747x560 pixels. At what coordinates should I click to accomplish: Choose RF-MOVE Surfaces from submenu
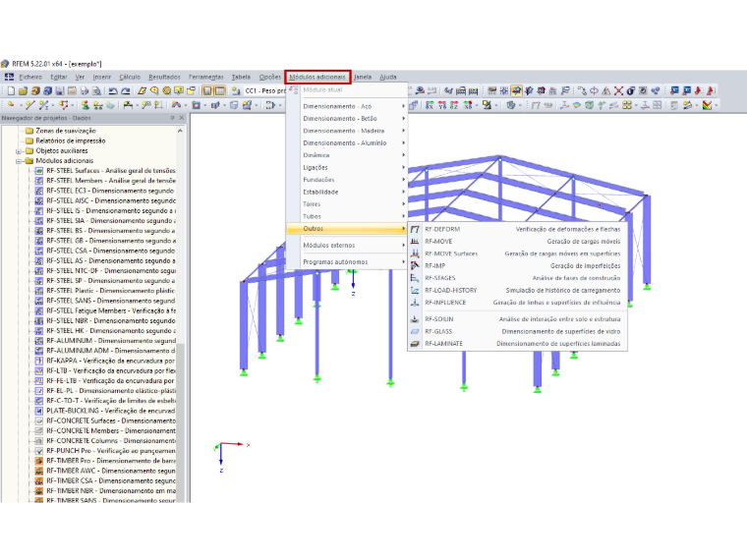517,253
